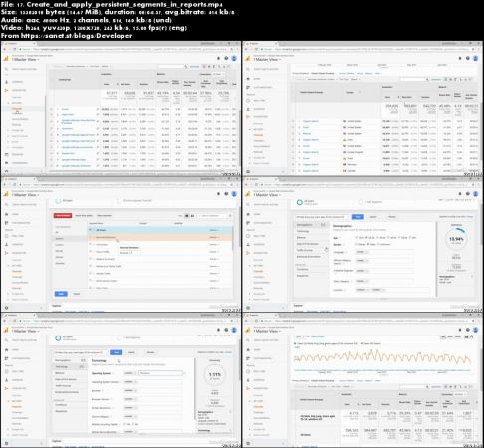Click Import from gallery in segment list frame
The width and height of the screenshot is (484, 448).
click(x=84, y=216)
